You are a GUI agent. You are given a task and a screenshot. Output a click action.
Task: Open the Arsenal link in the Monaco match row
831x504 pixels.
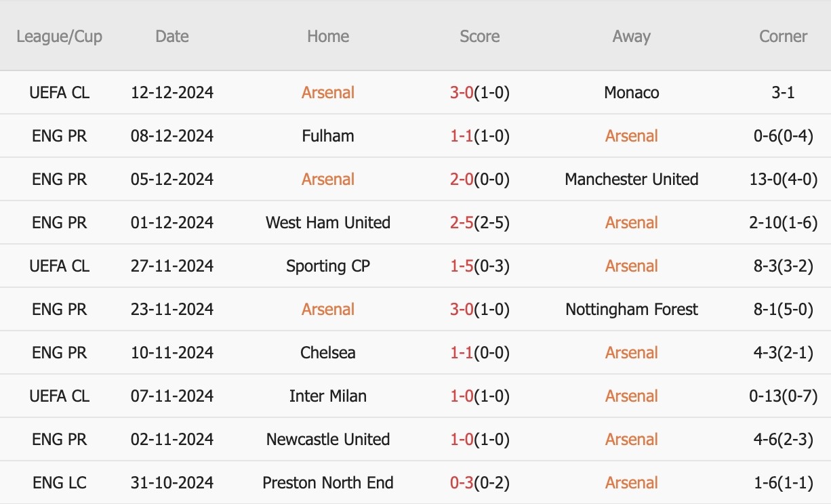328,92
